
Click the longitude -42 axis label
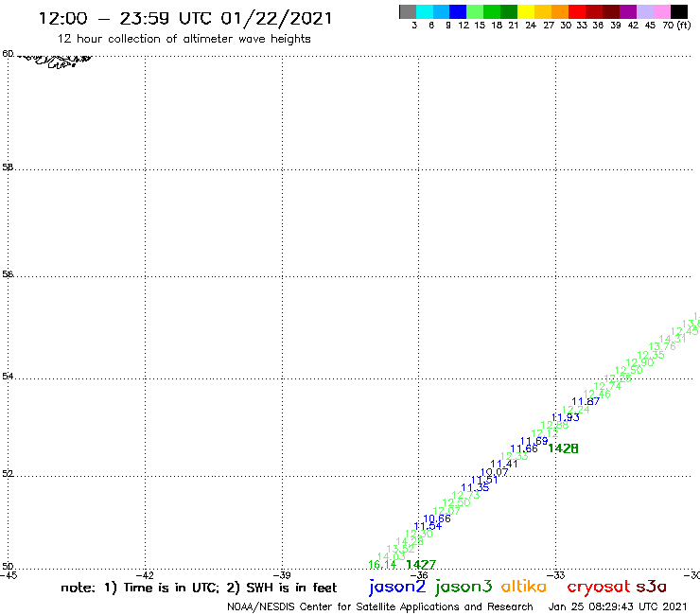coord(145,575)
